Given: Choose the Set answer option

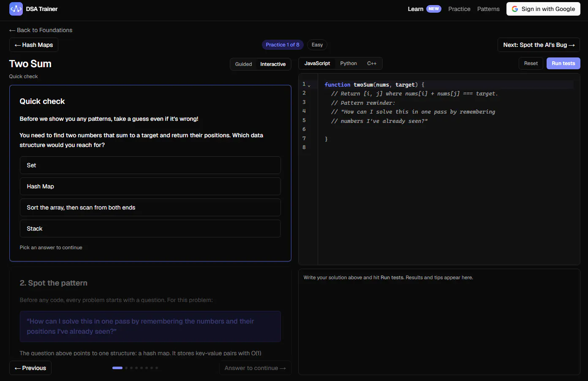Looking at the screenshot, I should (x=150, y=165).
